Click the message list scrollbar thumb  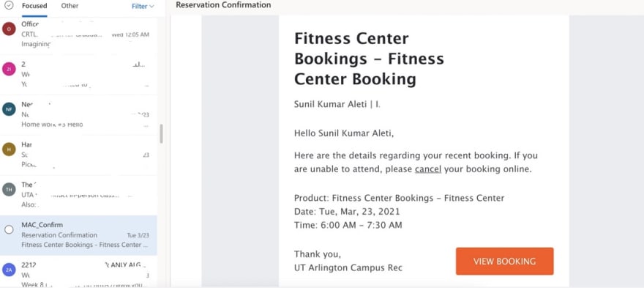pyautogui.click(x=162, y=133)
